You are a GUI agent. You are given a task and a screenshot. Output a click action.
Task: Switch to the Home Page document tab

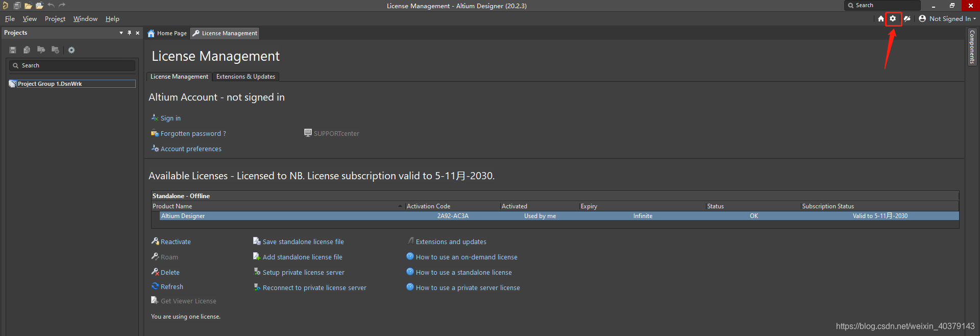click(x=167, y=33)
